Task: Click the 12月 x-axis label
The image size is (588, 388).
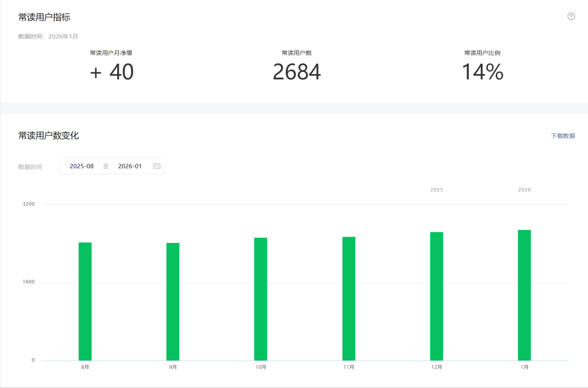Action: click(x=437, y=367)
